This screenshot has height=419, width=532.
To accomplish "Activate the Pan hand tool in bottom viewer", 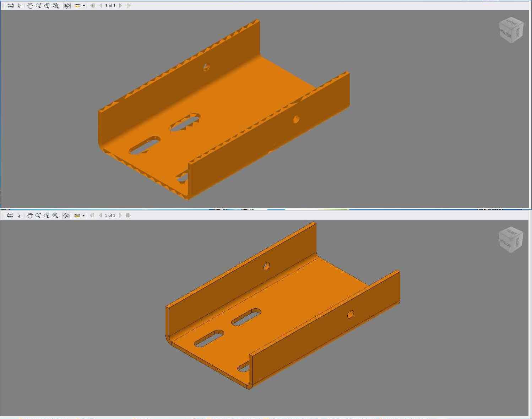I will 29,216.
